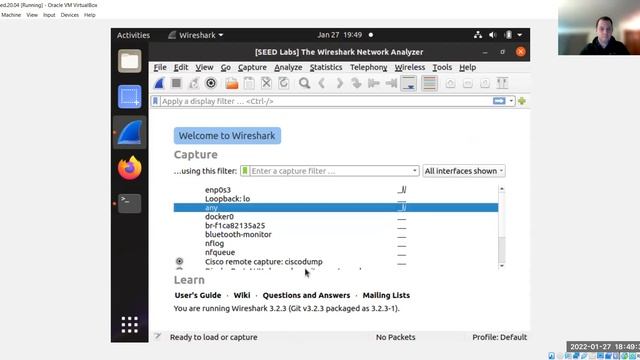Zoom out main window text icon

[x=468, y=83]
